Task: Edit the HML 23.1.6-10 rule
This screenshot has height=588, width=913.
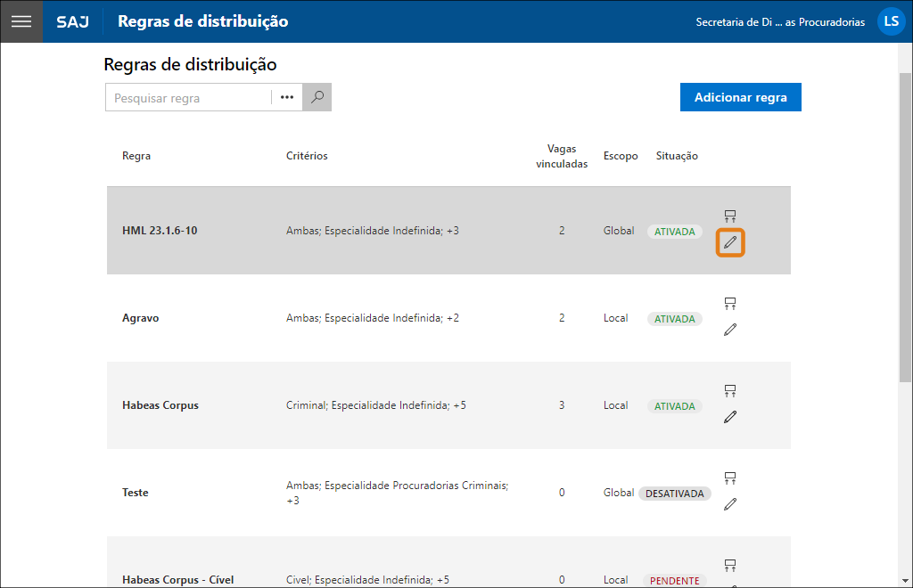Action: [730, 242]
